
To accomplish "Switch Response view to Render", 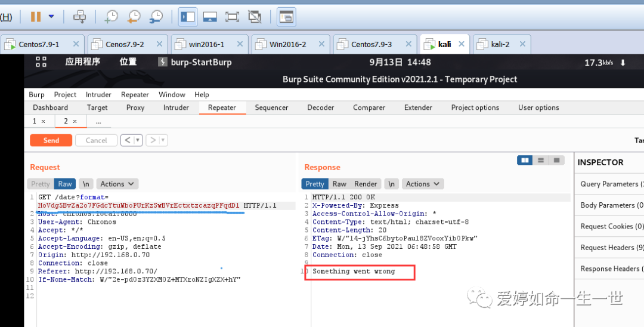I will click(x=366, y=184).
